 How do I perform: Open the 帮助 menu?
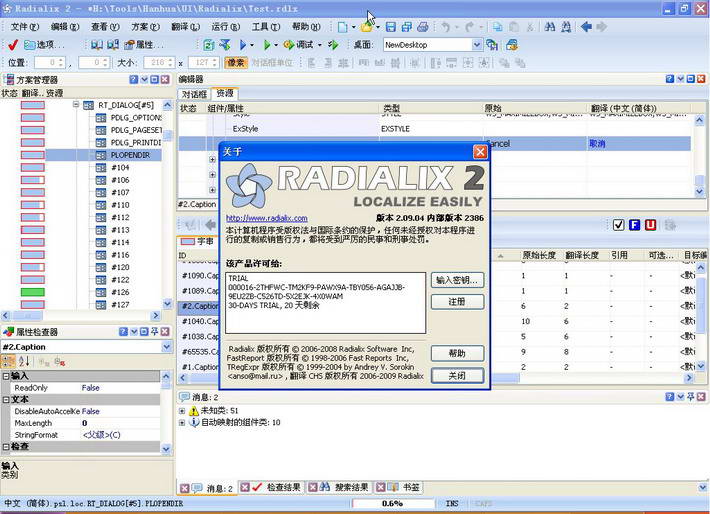coord(306,27)
